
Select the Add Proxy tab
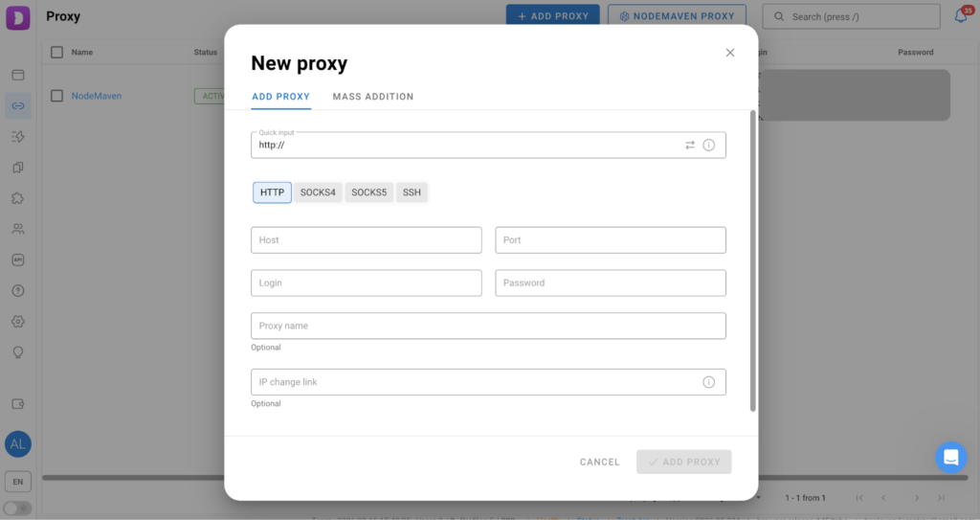pyautogui.click(x=280, y=97)
